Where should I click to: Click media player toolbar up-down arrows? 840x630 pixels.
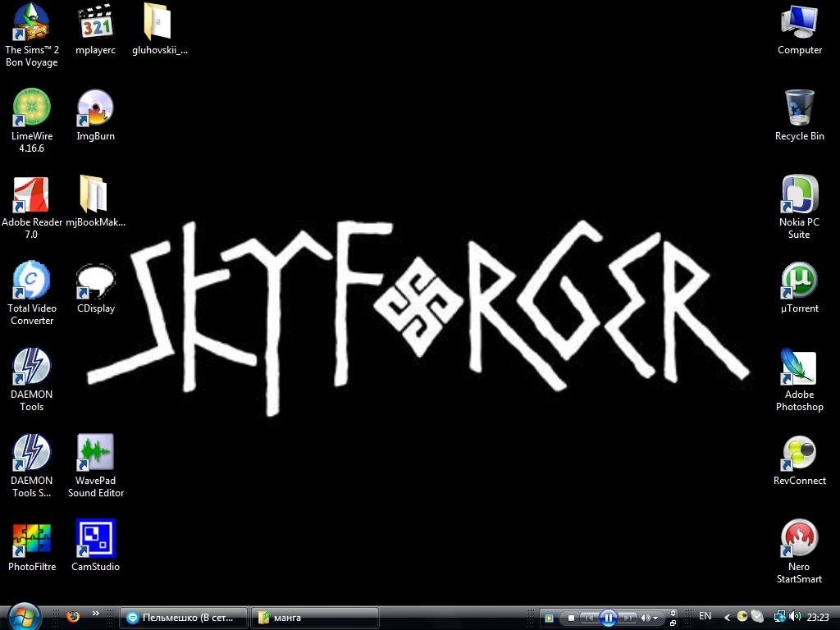673,613
